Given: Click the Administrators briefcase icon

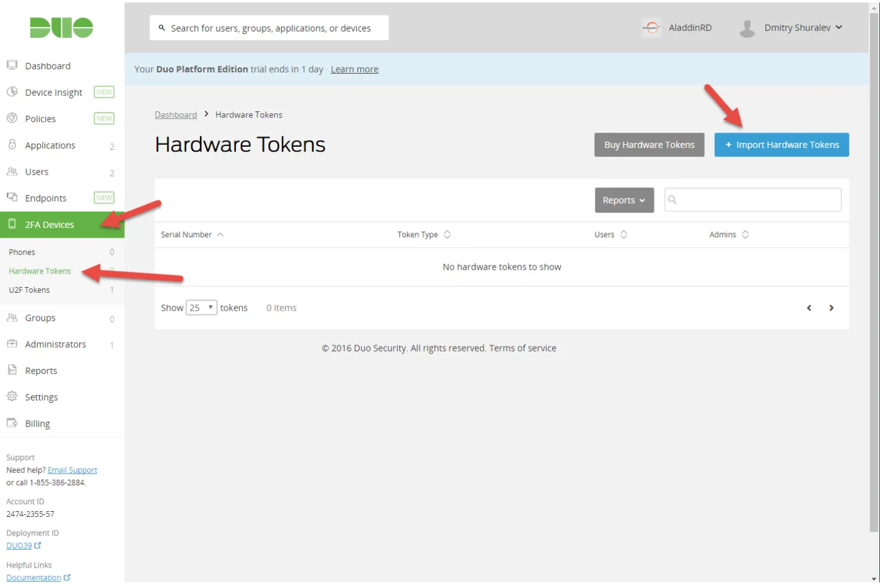Looking at the screenshot, I should click(x=12, y=344).
